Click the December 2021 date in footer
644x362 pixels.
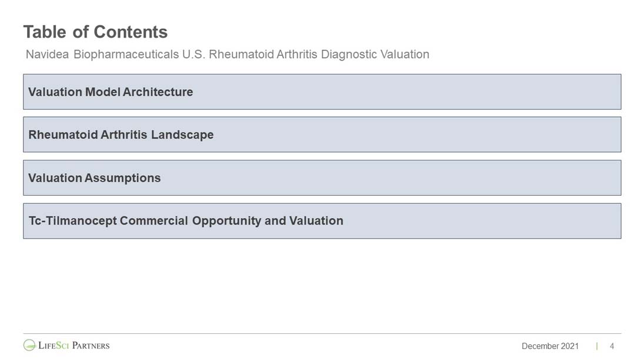click(x=550, y=346)
